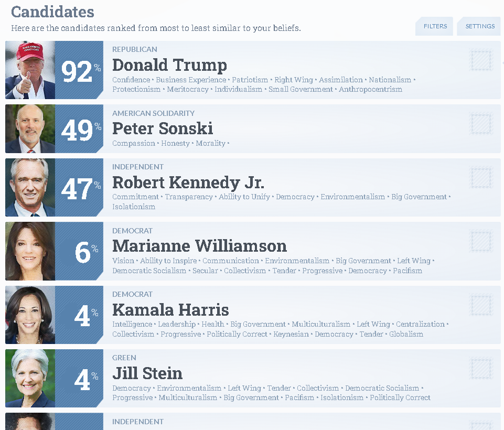
Task: Select the Jill Stein compare checkbox
Action: click(x=480, y=368)
